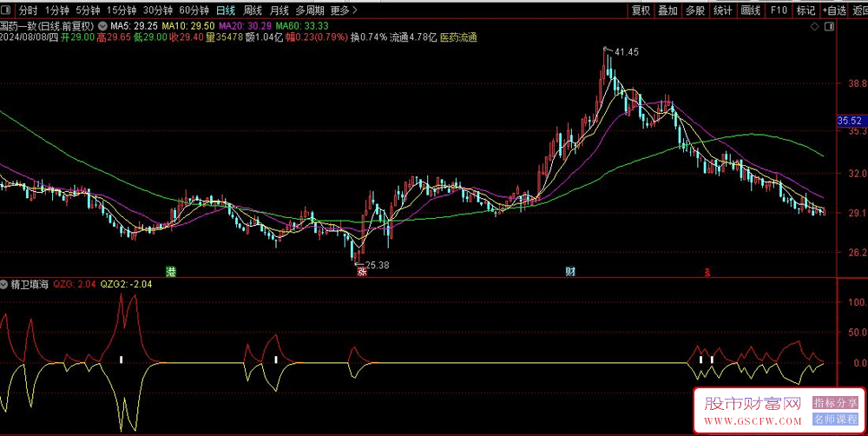Click the 开29.00 open price
This screenshot has width=868, height=436.
78,37
